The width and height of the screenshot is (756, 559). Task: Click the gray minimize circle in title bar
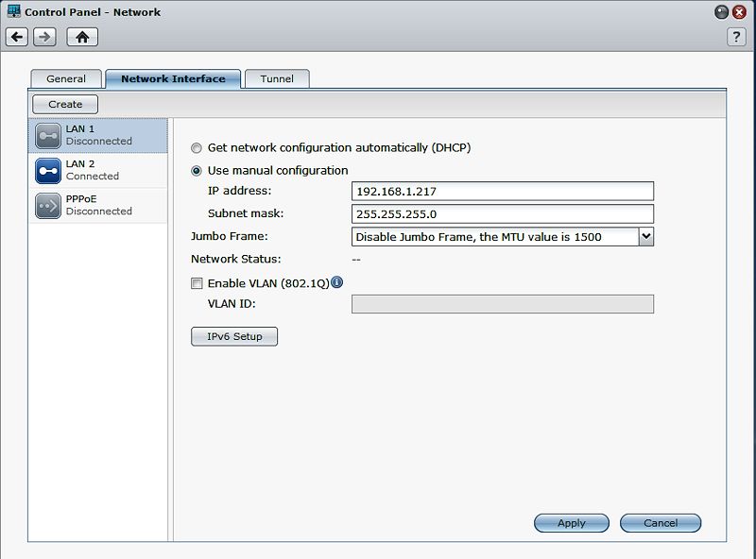tap(721, 12)
